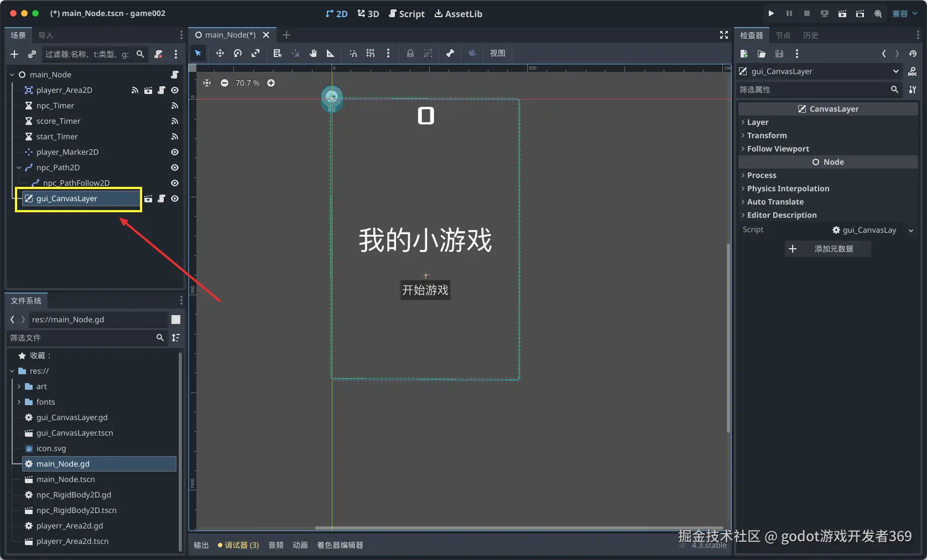The width and height of the screenshot is (927, 560).
Task: Open the AssetLib workspace
Action: click(459, 14)
